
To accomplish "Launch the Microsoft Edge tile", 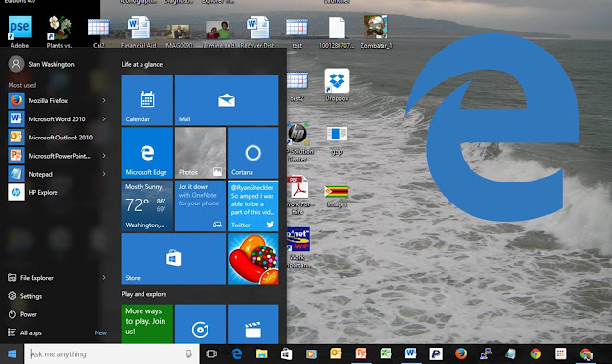I will click(x=147, y=153).
